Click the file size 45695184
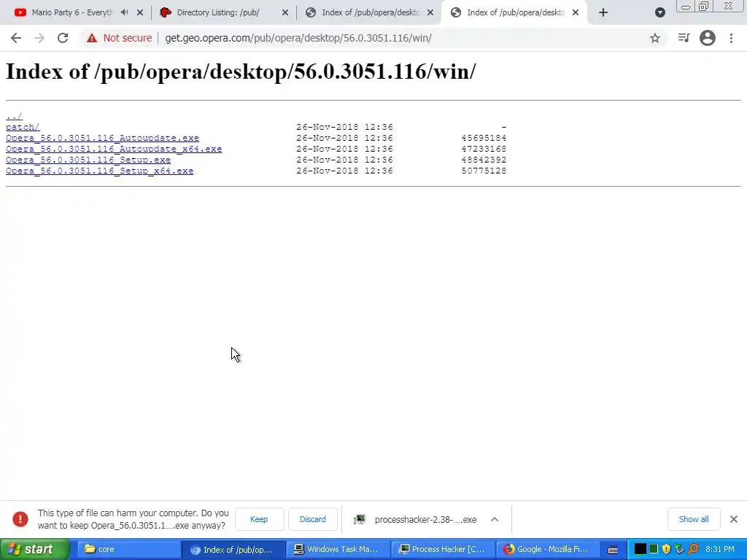Screen dimensions: 747x560 coord(484,138)
